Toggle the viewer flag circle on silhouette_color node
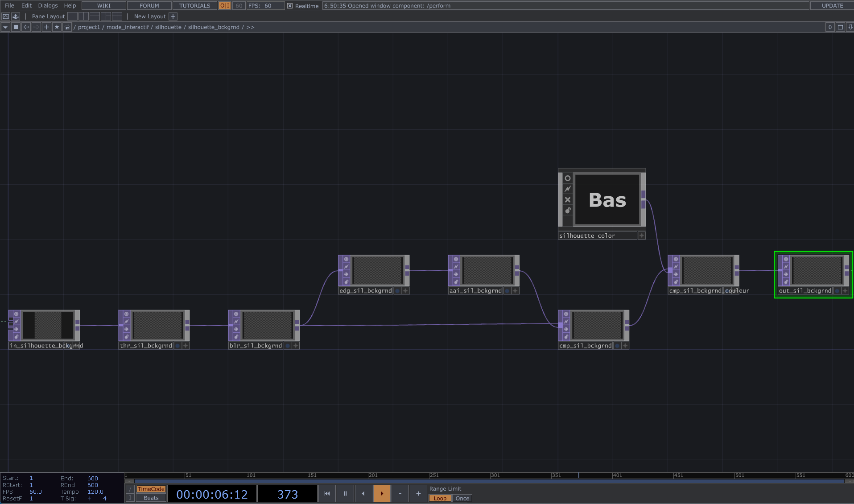This screenshot has width=854, height=504. pos(567,178)
